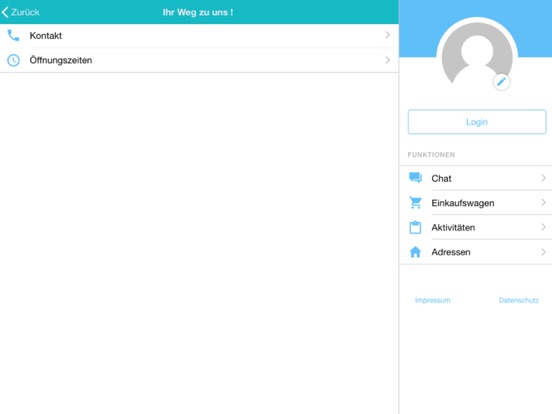Image resolution: width=552 pixels, height=414 pixels.
Task: Click the clock icon for Öffnungszeiten
Action: point(13,60)
